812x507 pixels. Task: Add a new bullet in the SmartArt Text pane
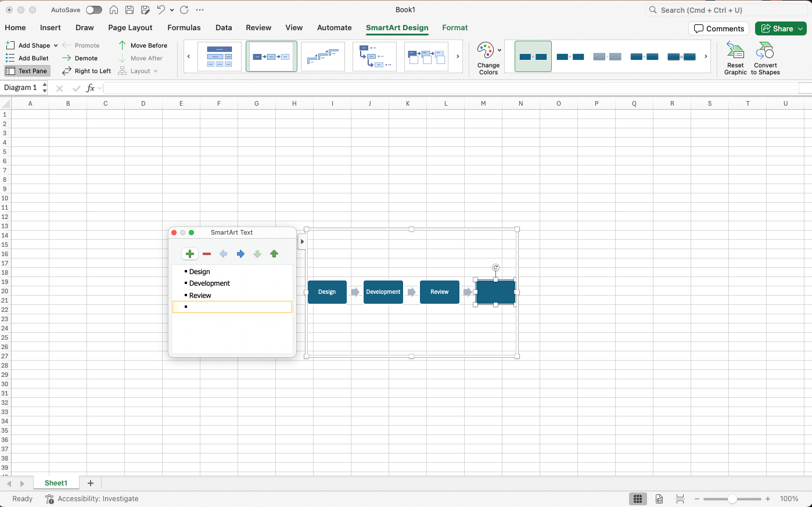(189, 254)
